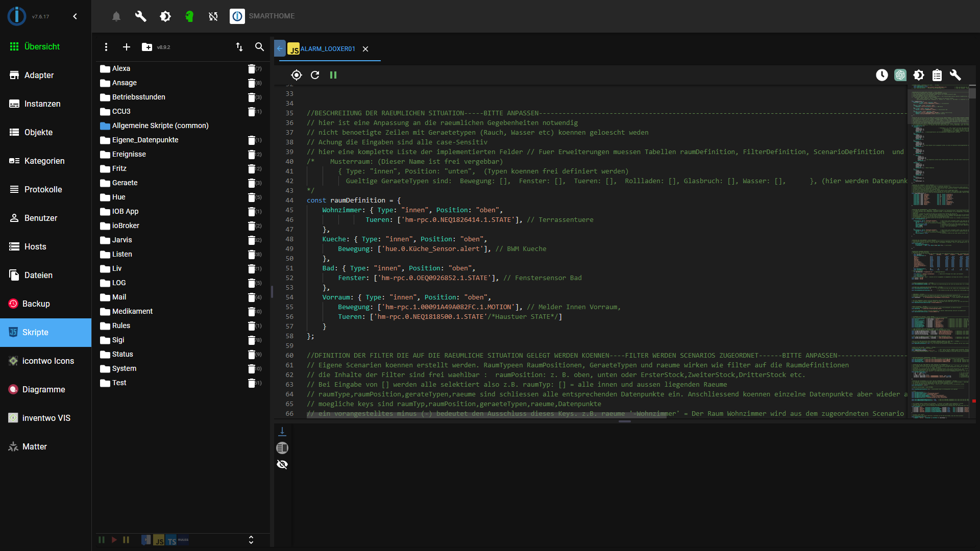Click the sync/disconnect arrows icon in top bar
This screenshot has height=551, width=980.
pos(213,16)
